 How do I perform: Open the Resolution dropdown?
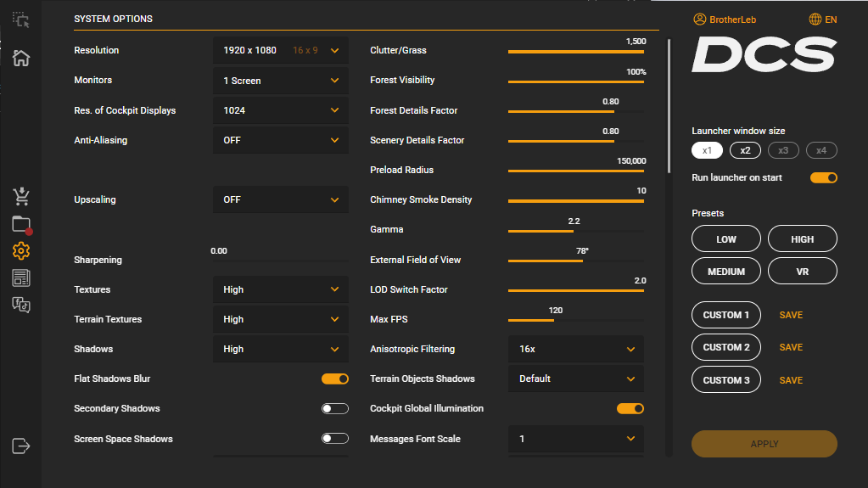(x=281, y=50)
